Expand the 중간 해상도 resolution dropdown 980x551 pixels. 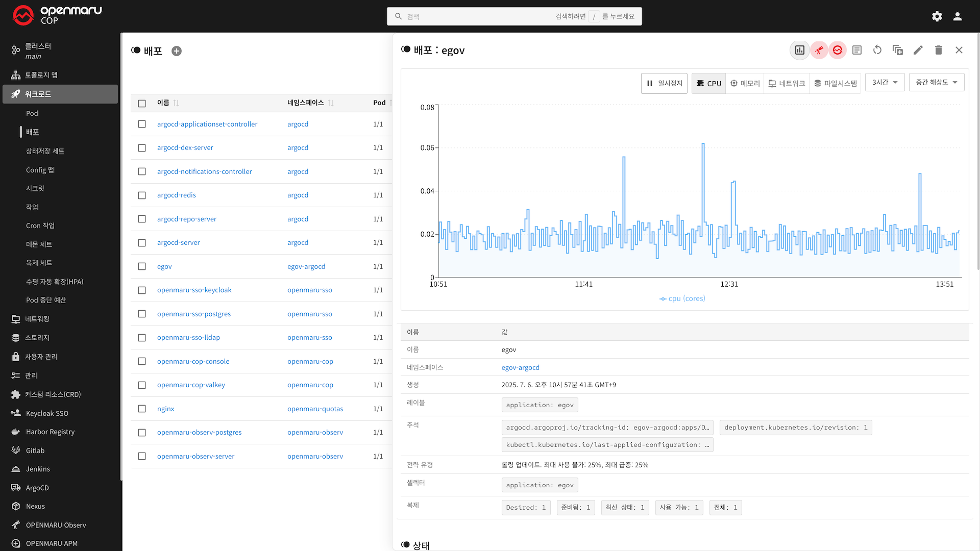point(936,82)
